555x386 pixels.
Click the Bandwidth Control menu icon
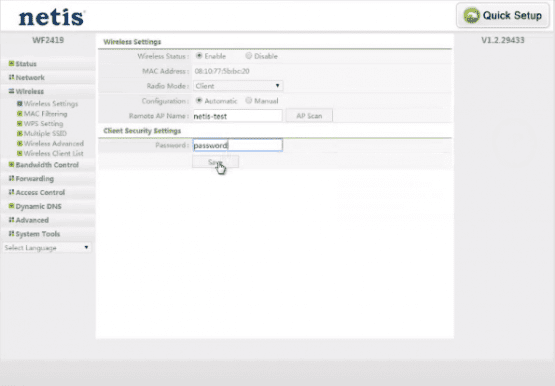11,165
